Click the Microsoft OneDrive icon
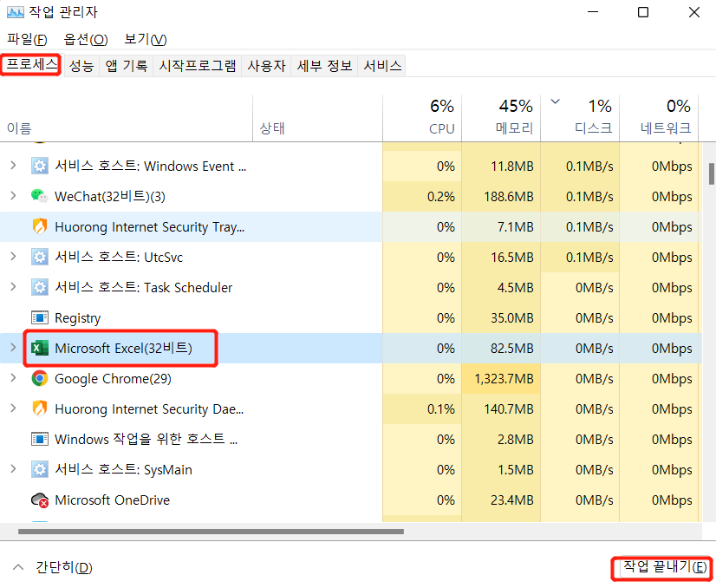The width and height of the screenshot is (716, 588). coord(38,500)
